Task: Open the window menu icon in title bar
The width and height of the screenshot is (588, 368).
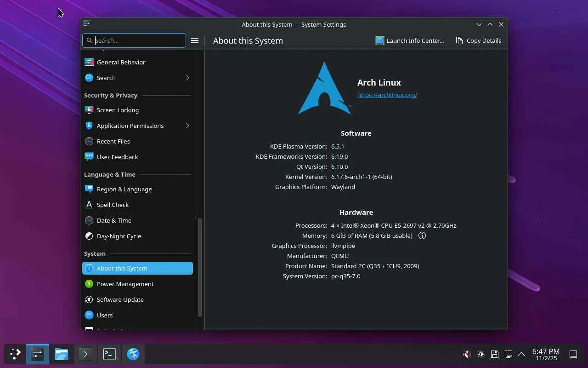Action: [86, 24]
